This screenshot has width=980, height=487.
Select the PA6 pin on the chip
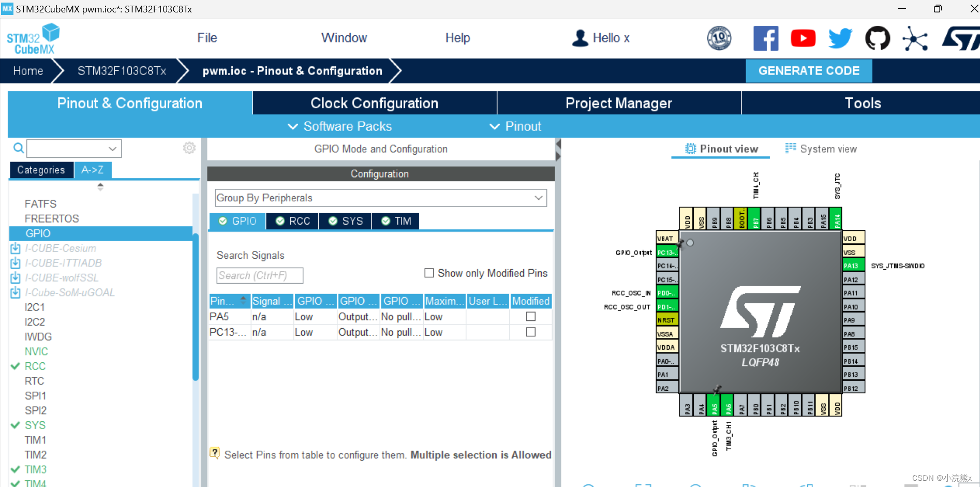(727, 405)
